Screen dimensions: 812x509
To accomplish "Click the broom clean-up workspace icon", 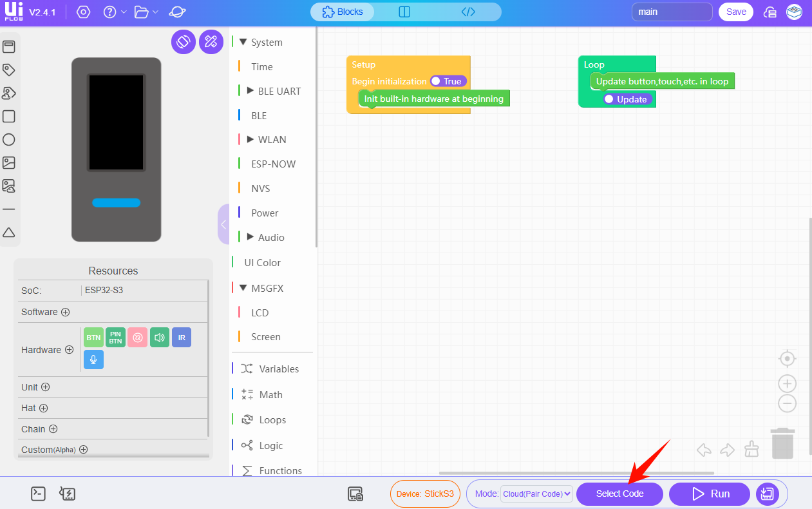I will pos(751,449).
